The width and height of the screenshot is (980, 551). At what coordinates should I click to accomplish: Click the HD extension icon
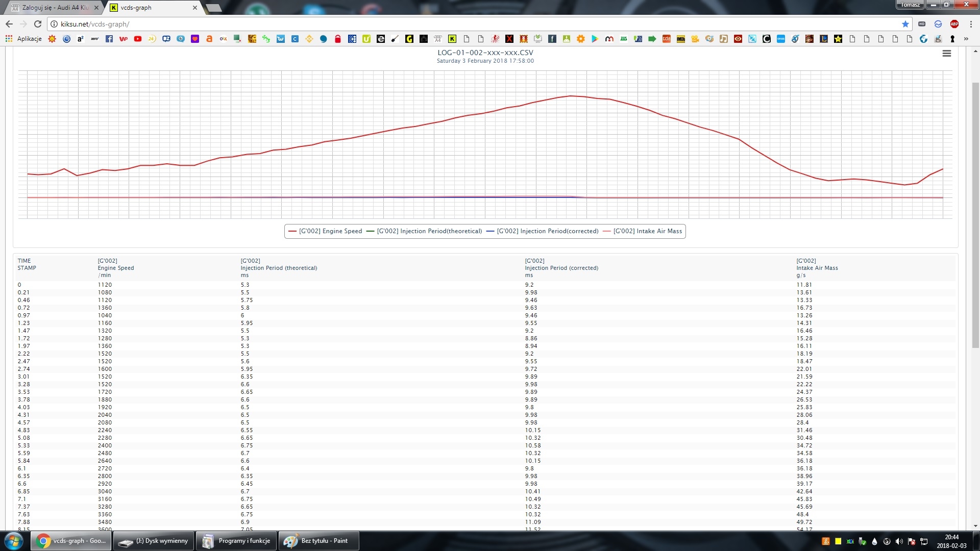(x=922, y=24)
